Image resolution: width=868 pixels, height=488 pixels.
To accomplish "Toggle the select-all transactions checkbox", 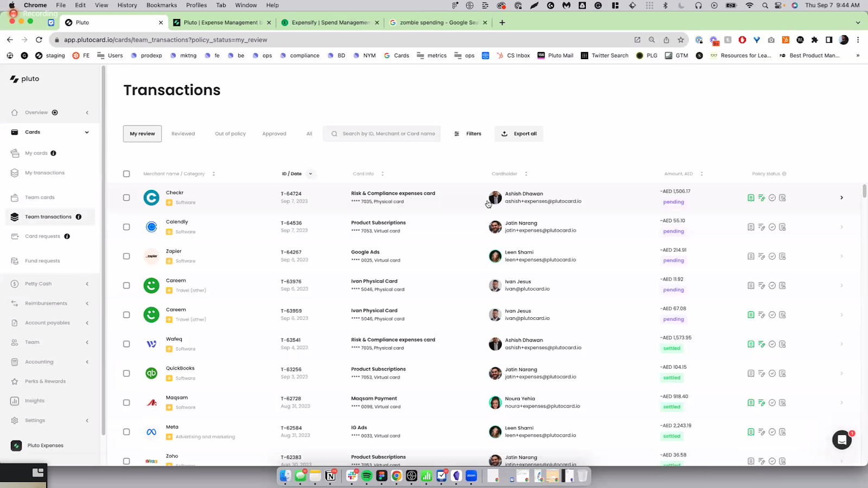I will pos(126,174).
